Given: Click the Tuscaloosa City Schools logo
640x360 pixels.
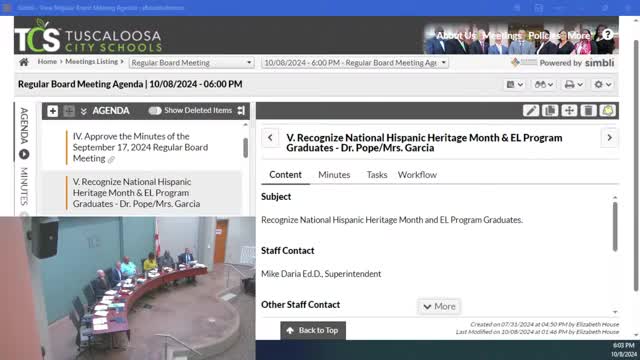Looking at the screenshot, I should pyautogui.click(x=89, y=36).
